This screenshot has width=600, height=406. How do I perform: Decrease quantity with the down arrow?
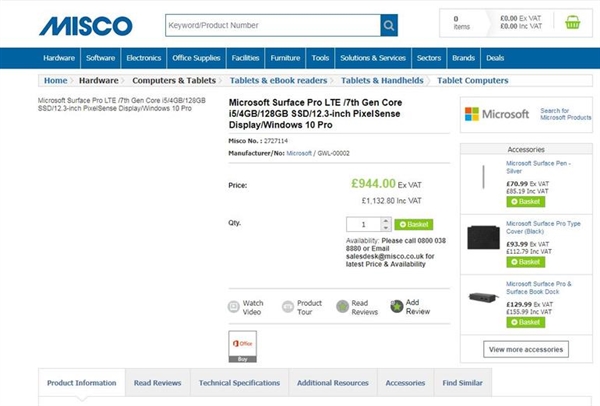(x=385, y=229)
